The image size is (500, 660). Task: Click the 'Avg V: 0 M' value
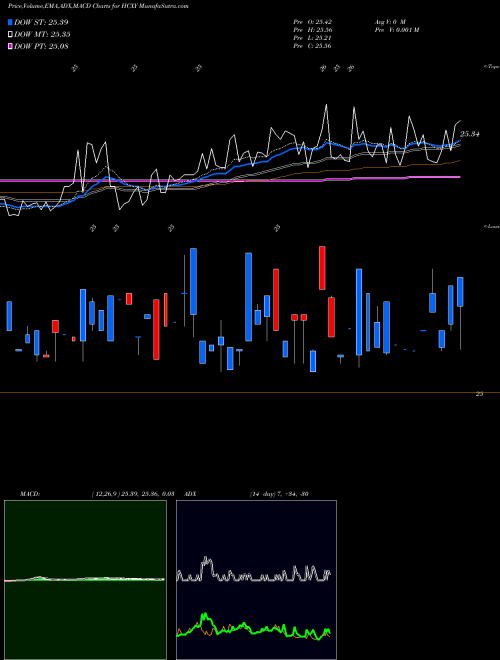[389, 21]
